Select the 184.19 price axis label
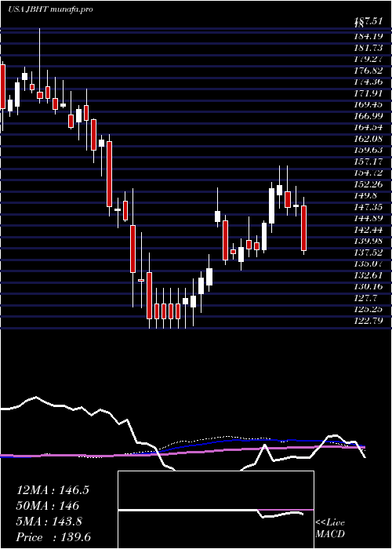Screen dimensions: 392x549 click(368, 36)
